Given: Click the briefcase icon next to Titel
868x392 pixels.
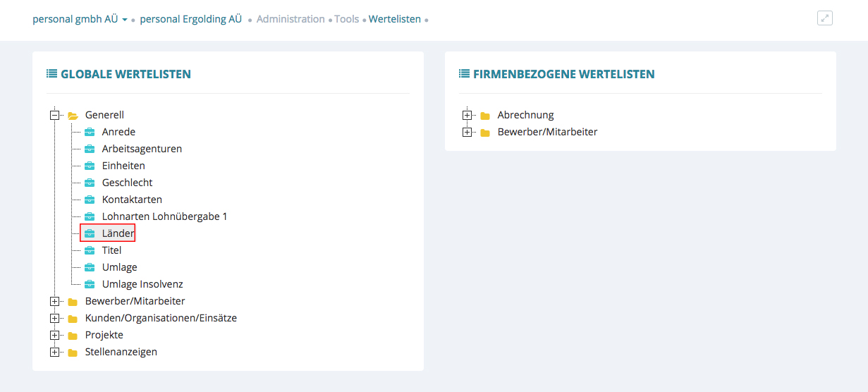Looking at the screenshot, I should tap(90, 250).
